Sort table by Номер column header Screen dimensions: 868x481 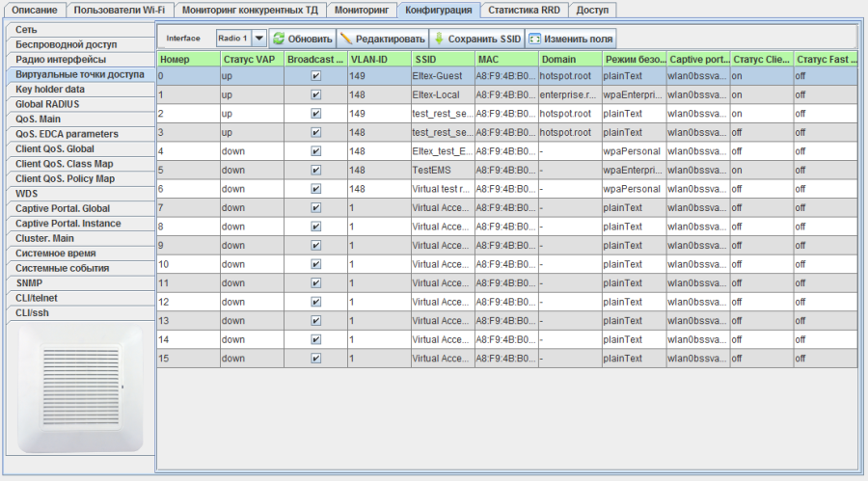(x=189, y=59)
